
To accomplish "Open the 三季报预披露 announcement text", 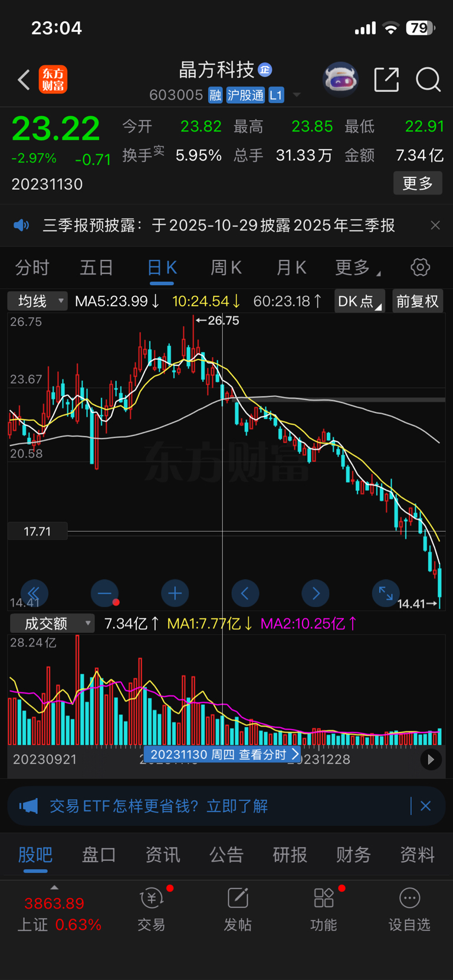I will point(219,225).
